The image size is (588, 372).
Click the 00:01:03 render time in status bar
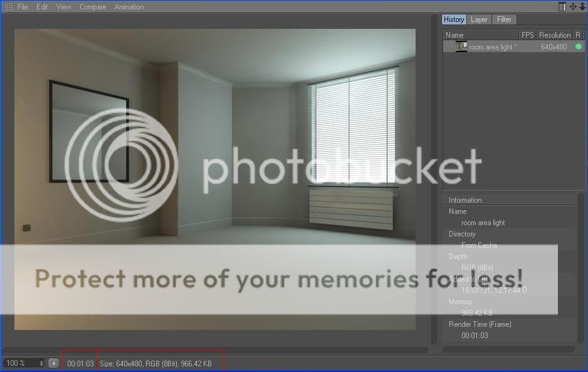click(80, 363)
